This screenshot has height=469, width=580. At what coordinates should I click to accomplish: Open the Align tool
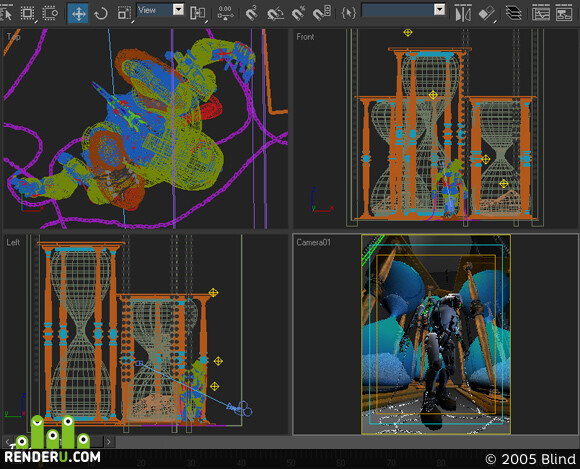click(x=486, y=14)
